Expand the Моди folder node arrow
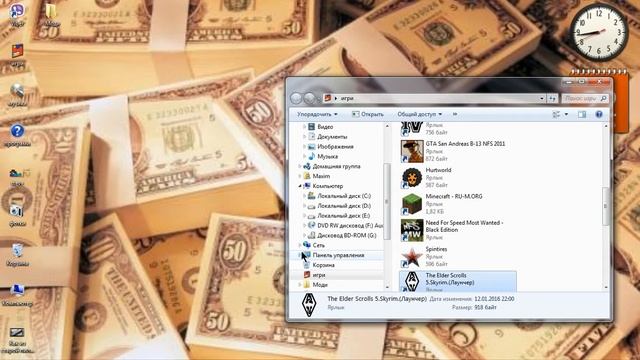Viewport: 640px width, 360px height. (x=300, y=285)
